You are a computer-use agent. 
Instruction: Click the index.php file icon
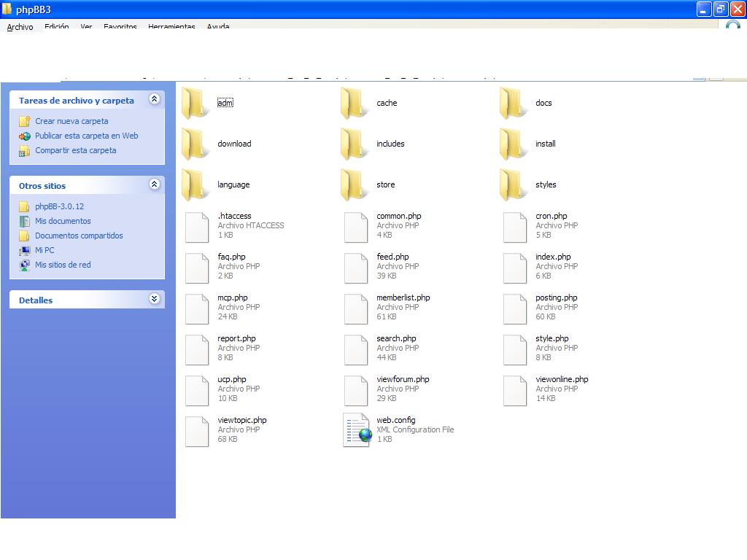[515, 268]
